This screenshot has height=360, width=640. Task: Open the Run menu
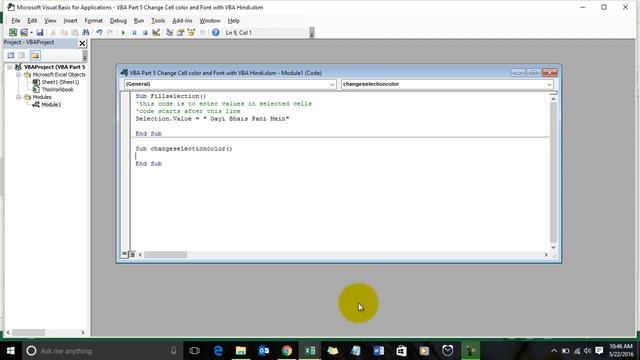tap(139, 20)
